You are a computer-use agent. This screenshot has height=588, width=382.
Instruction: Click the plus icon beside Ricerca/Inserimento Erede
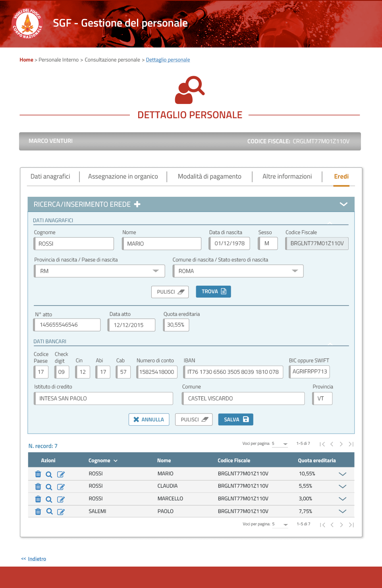click(137, 204)
